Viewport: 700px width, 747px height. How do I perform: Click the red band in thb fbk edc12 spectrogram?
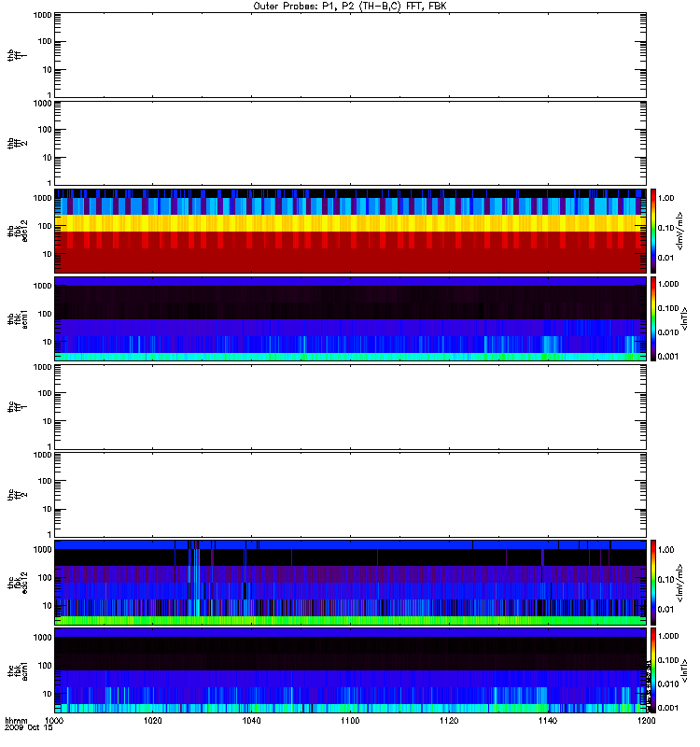(350, 252)
